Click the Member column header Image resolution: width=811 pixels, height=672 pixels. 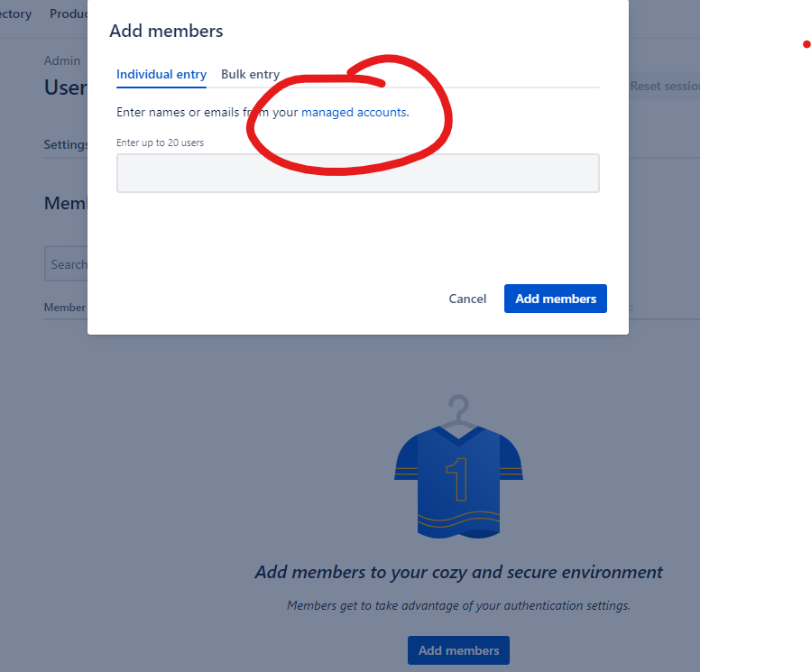(x=65, y=308)
